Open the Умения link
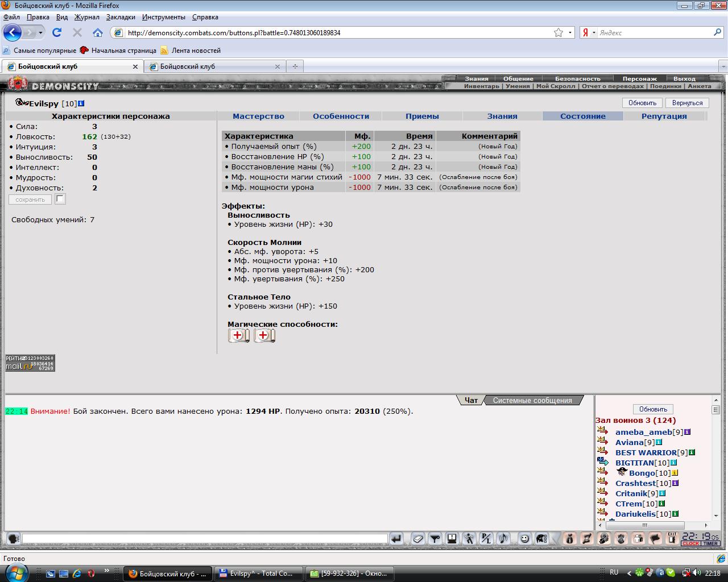The image size is (728, 582). [518, 86]
